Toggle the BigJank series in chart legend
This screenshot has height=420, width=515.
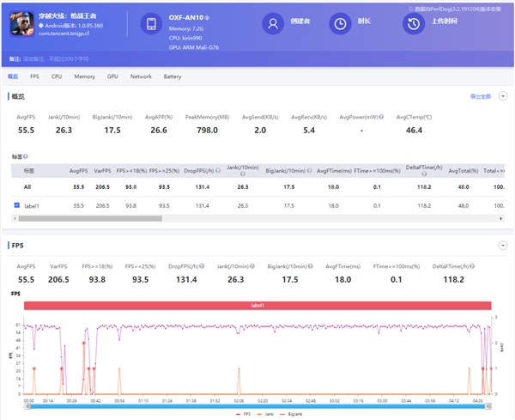coord(288,413)
